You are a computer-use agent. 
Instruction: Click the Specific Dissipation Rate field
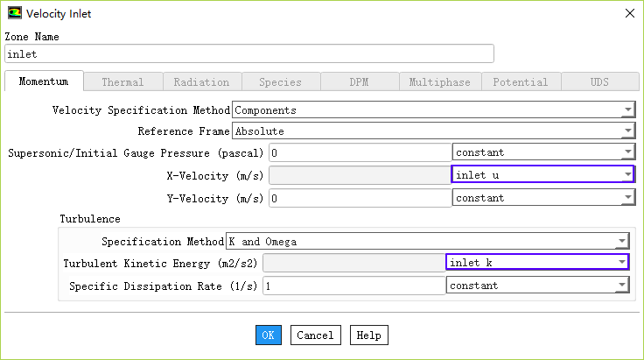coord(353,286)
